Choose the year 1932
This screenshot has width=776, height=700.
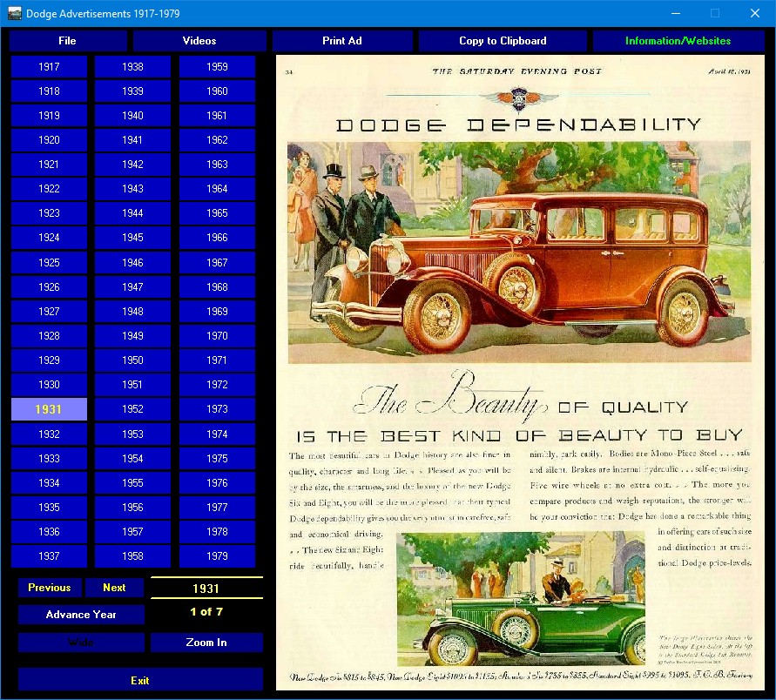tap(49, 434)
